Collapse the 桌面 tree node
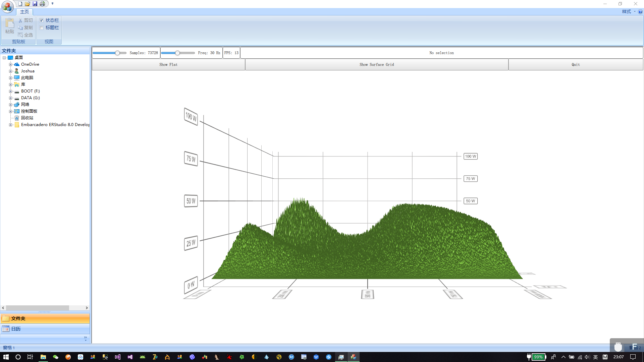 [x=4, y=58]
